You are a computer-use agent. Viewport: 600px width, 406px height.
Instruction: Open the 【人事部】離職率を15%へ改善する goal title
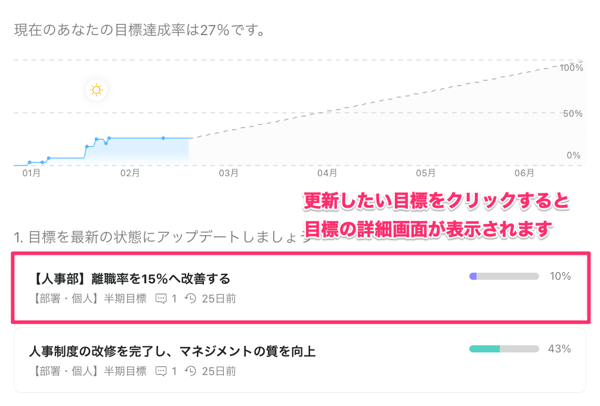click(132, 278)
